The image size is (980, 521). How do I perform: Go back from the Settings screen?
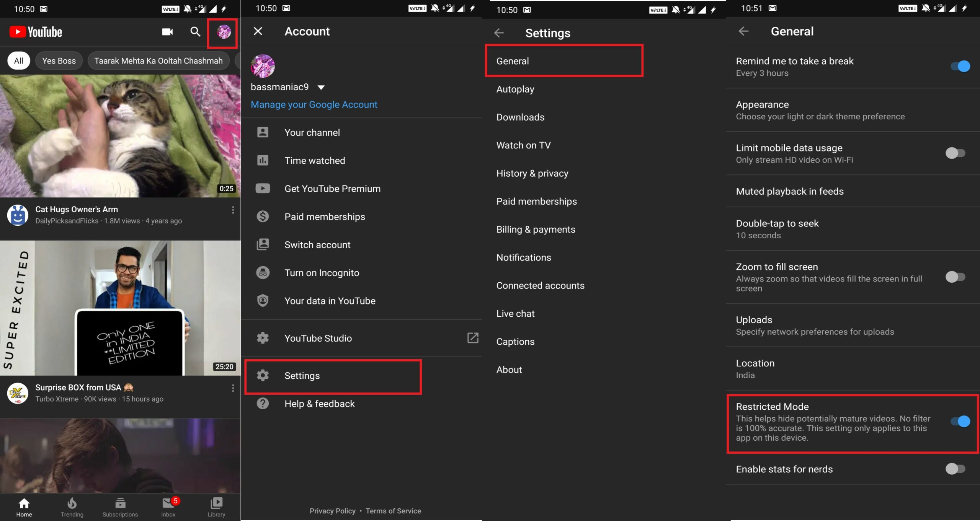click(499, 33)
